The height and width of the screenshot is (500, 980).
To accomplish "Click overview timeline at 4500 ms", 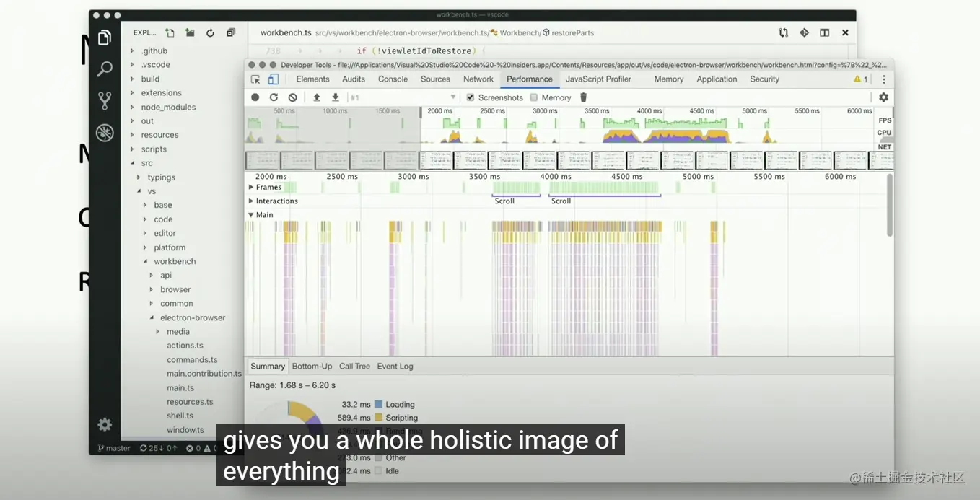I will coord(701,111).
